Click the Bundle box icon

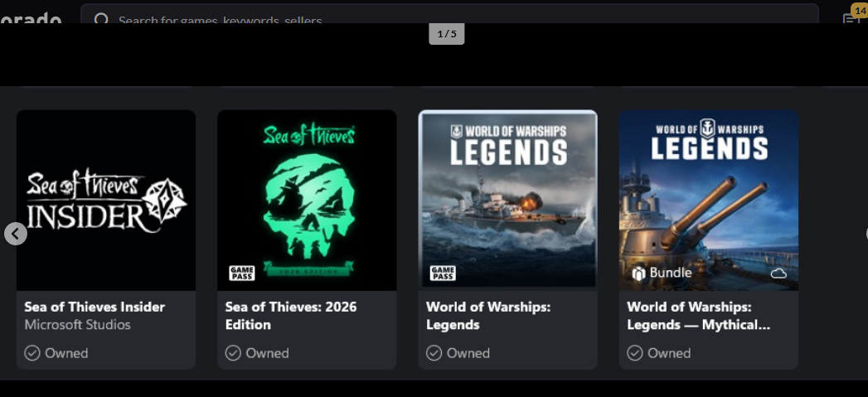pos(639,273)
